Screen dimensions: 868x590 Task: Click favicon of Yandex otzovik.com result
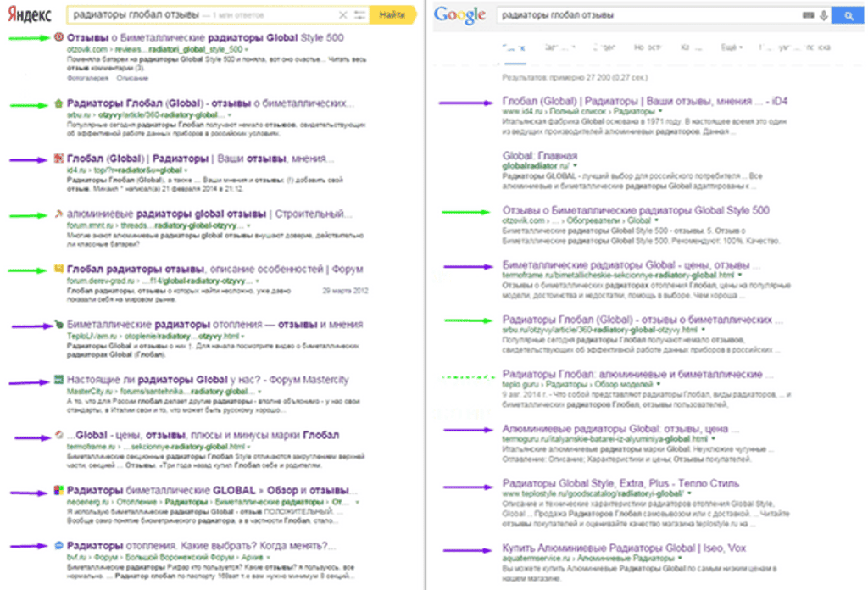(x=58, y=37)
